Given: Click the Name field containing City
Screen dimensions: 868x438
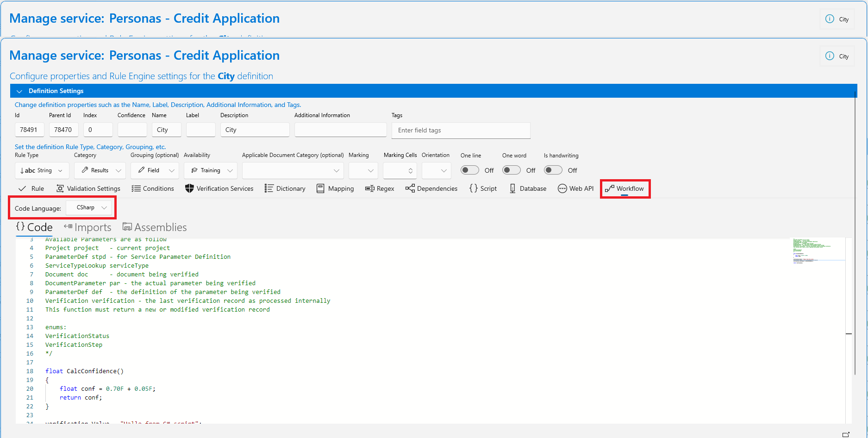Looking at the screenshot, I should (x=167, y=130).
